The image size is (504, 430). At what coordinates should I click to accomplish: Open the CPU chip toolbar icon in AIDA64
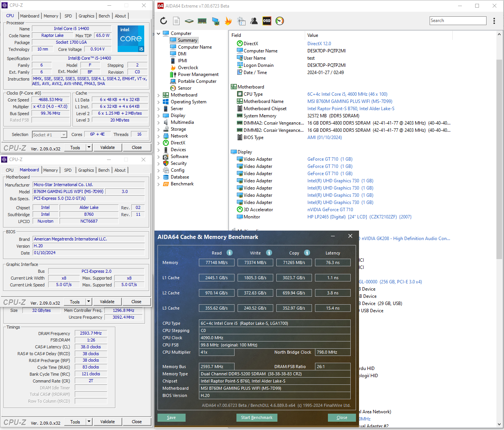point(189,21)
